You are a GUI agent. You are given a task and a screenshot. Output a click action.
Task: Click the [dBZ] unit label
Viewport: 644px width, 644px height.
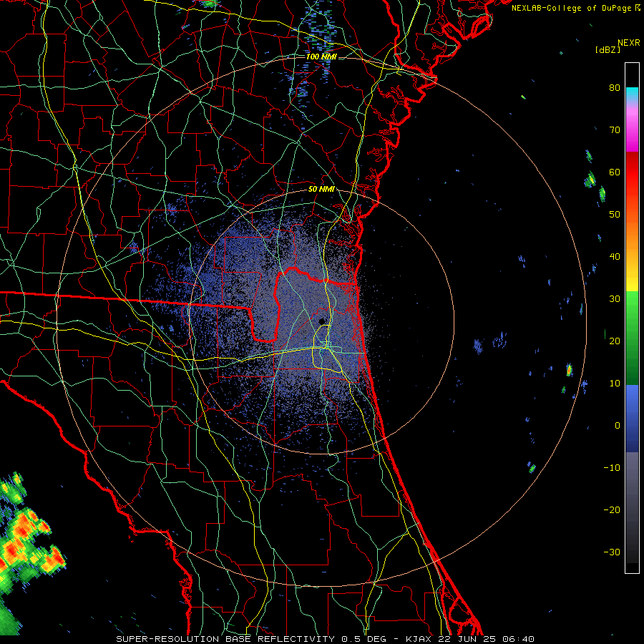608,49
